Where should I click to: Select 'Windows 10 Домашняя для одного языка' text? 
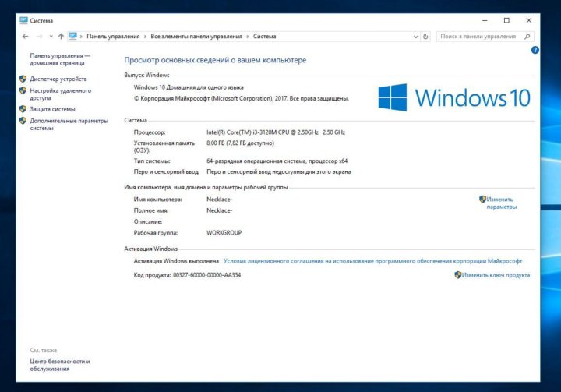[x=189, y=87]
